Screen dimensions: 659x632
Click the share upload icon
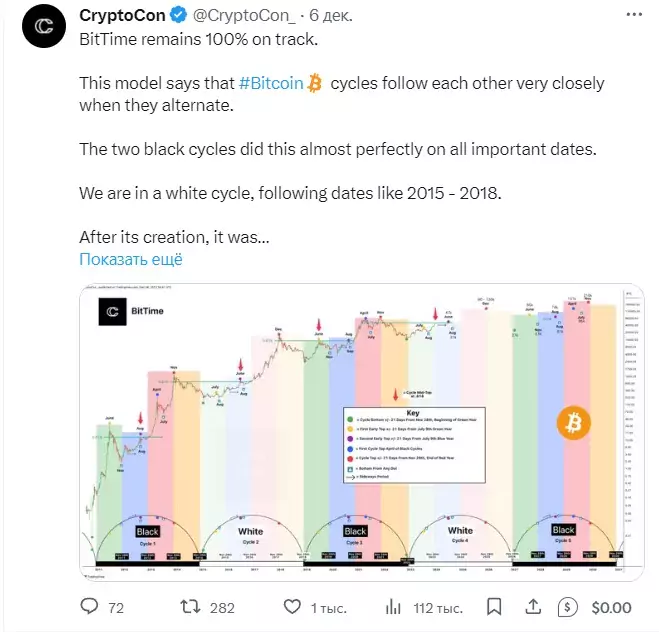[x=533, y=606]
